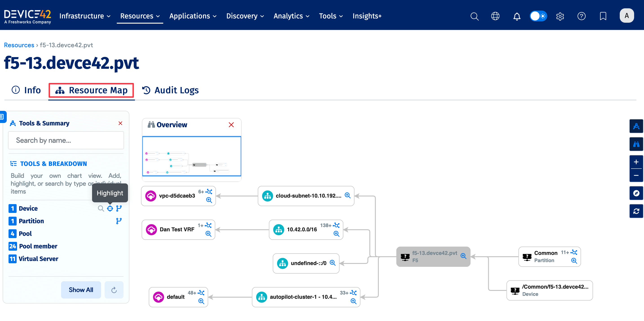Image resolution: width=644 pixels, height=321 pixels.
Task: Search Device items with the magnifier icon
Action: tap(101, 208)
